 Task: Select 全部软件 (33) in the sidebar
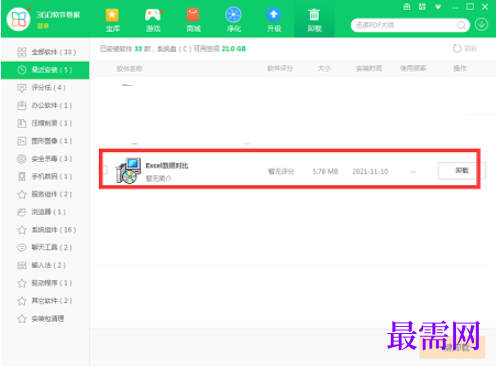coord(45,52)
